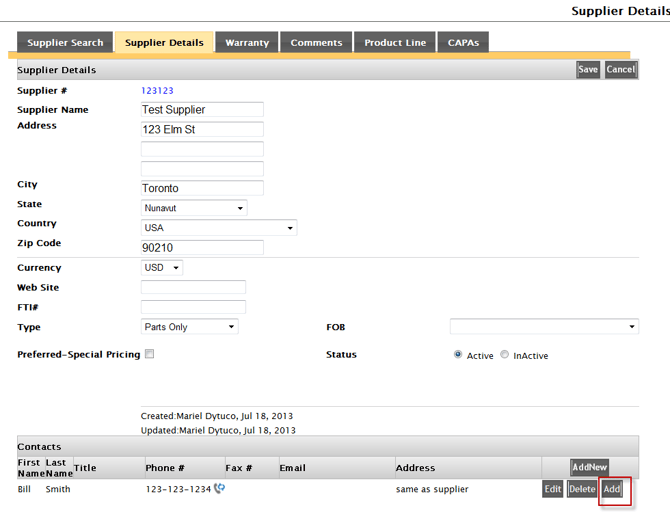670x523 pixels.
Task: Expand the Type dropdown showing Parts Only
Action: pos(190,327)
